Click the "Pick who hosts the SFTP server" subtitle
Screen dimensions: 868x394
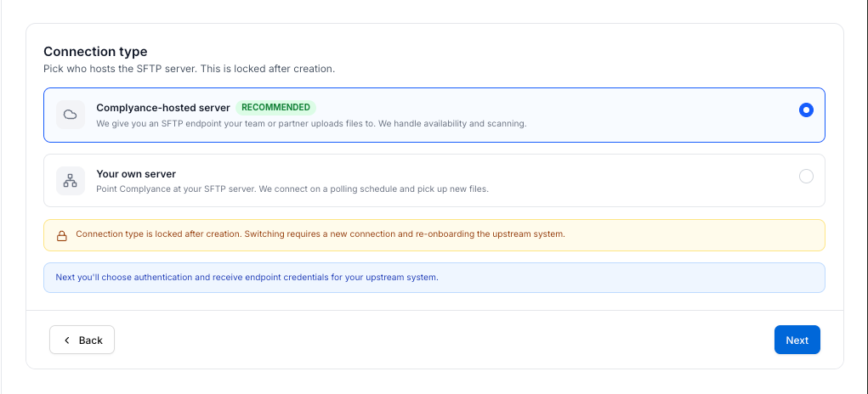[x=190, y=69]
